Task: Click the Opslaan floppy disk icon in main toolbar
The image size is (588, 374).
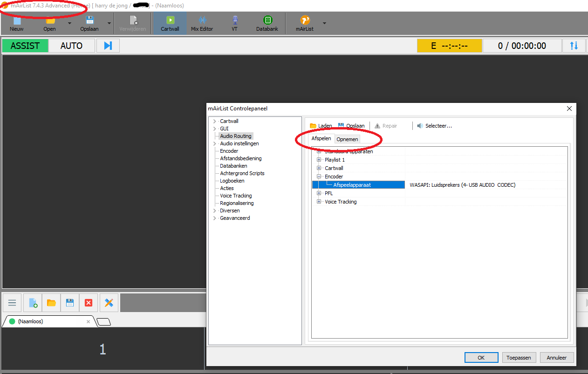Action: click(90, 20)
